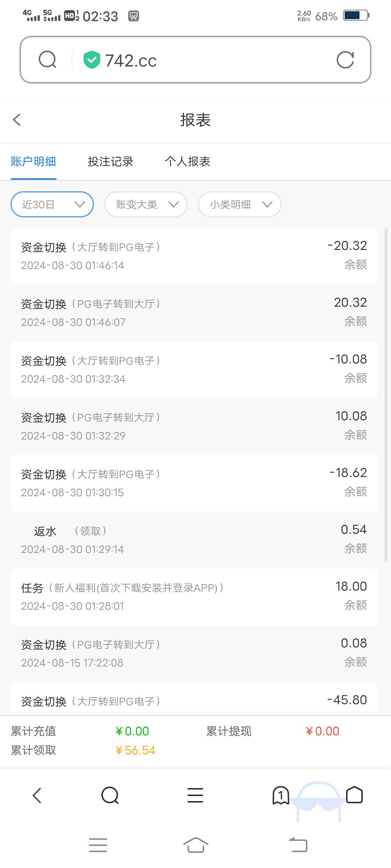Tap the green security shield icon
The height and width of the screenshot is (868, 391).
[x=92, y=60]
